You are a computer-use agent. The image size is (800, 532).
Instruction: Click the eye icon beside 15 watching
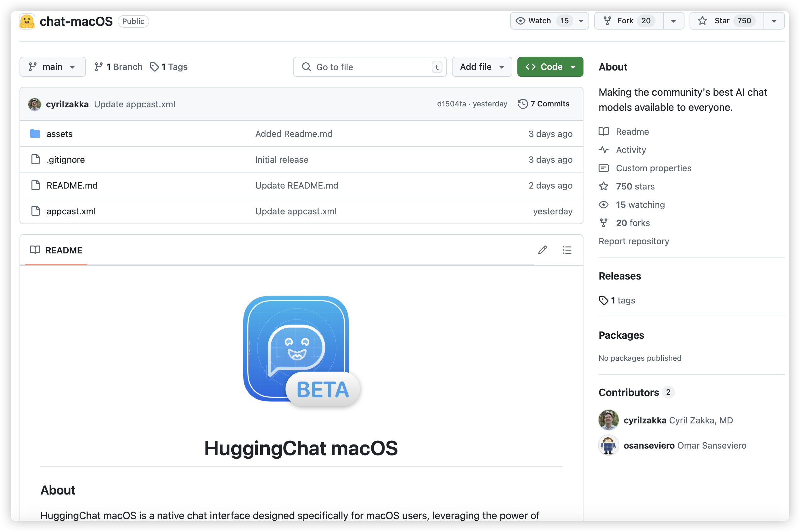pos(603,205)
